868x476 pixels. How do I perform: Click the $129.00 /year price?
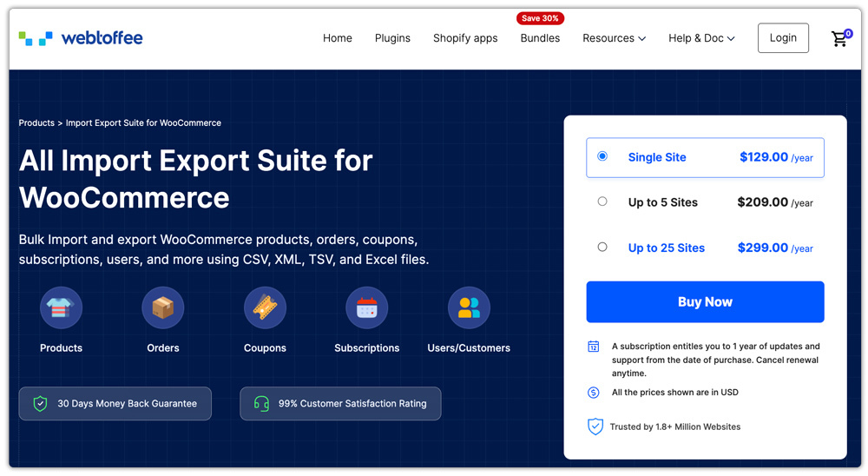[776, 157]
